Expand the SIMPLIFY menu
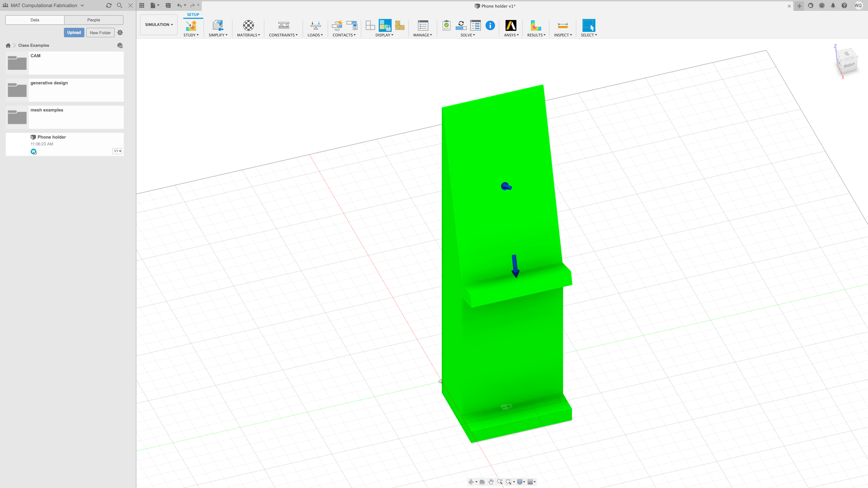 coord(218,35)
